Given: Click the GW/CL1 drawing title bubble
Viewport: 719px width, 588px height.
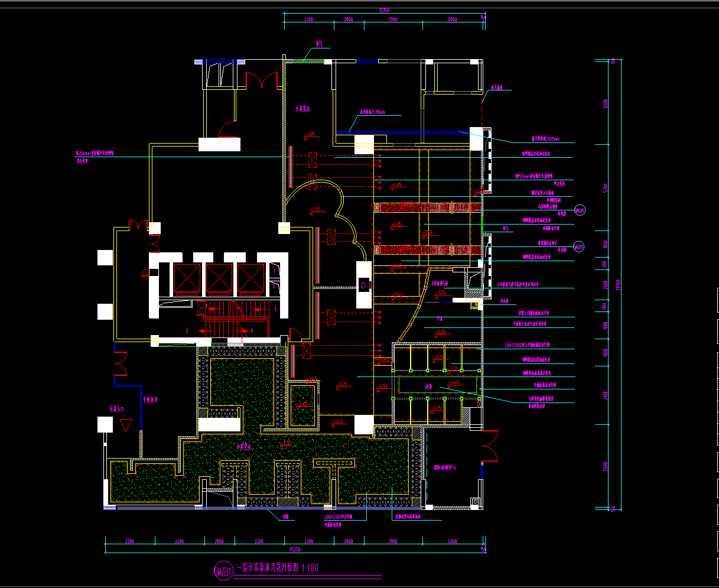Looking at the screenshot, I should pos(223,571).
